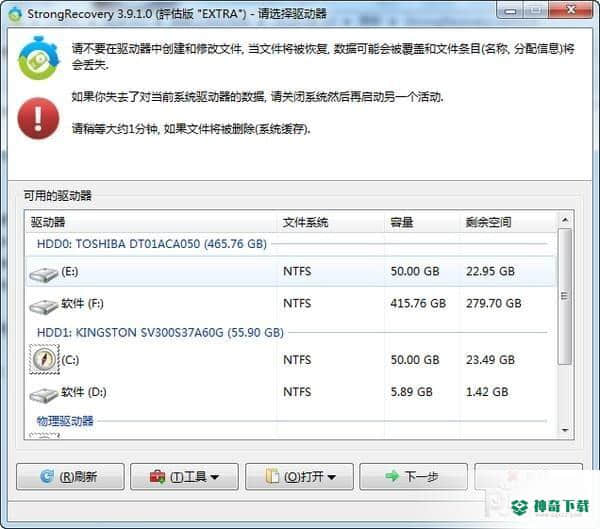The width and height of the screenshot is (600, 529).
Task: Click NTFS cell in the (E:) row
Action: [297, 271]
